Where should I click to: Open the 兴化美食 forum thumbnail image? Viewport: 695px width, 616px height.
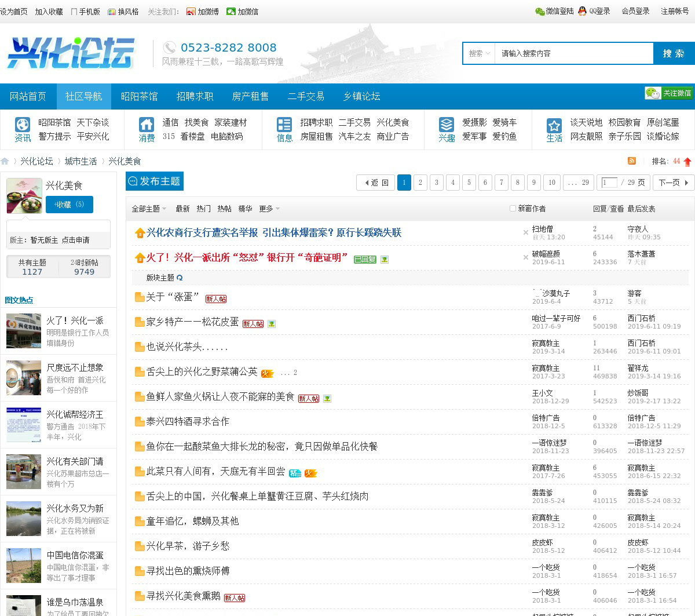[24, 195]
